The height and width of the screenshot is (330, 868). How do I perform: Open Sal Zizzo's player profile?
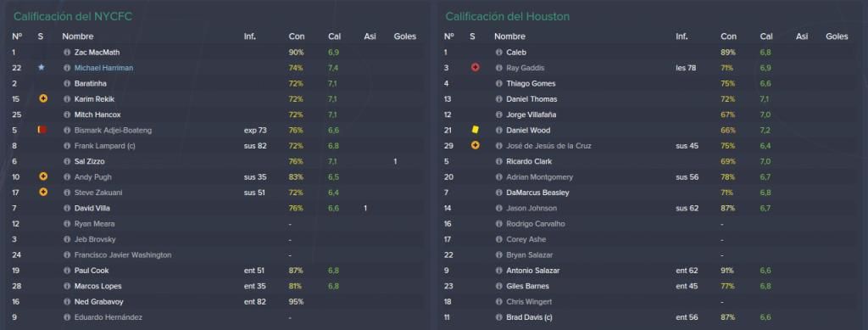coord(89,161)
